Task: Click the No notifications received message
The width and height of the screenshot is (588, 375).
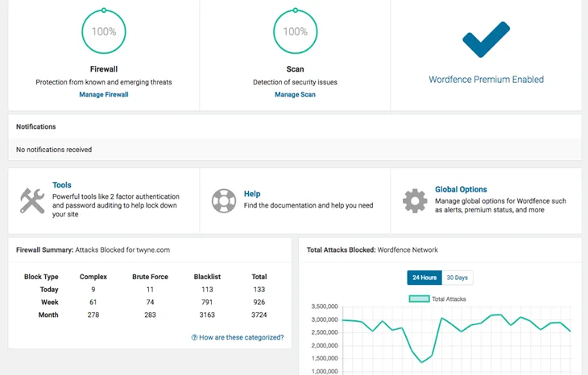Action: click(54, 150)
